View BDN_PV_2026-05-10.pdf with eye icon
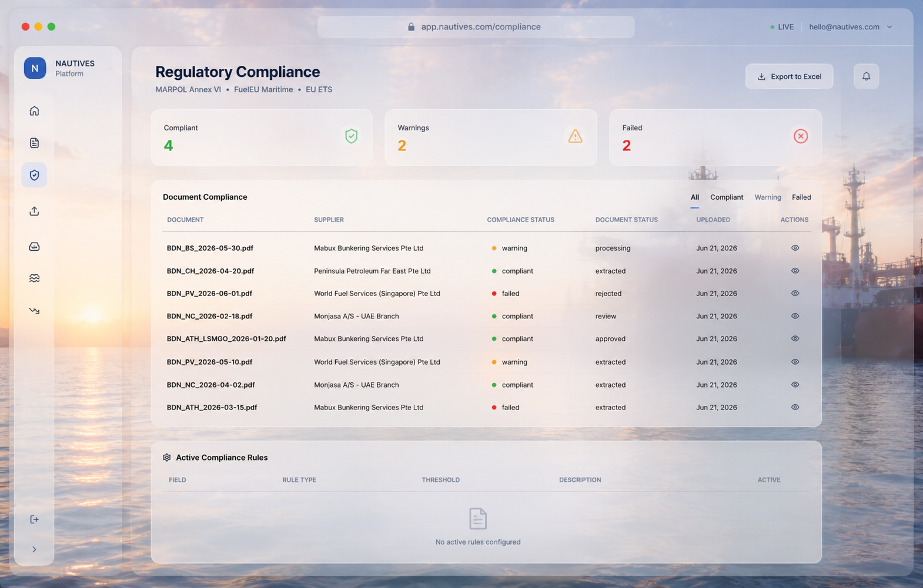This screenshot has width=923, height=588. click(795, 362)
